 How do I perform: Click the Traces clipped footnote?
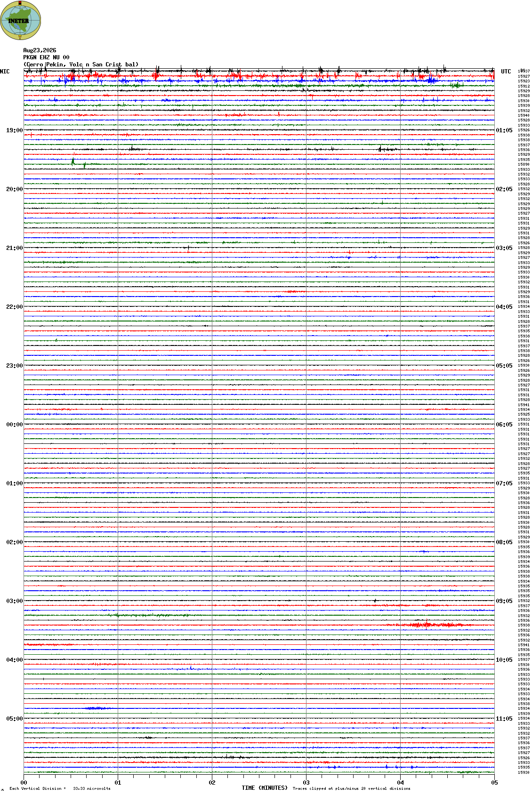pyautogui.click(x=351, y=788)
